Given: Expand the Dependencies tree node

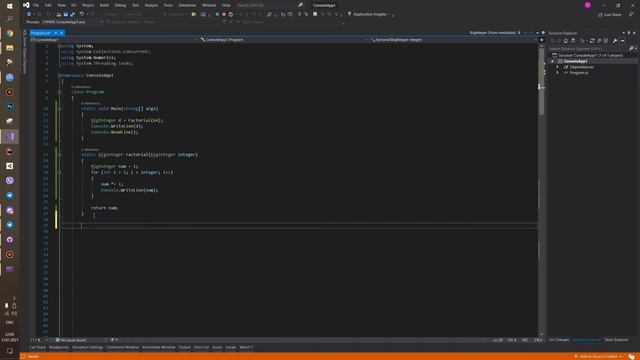Looking at the screenshot, I should click(558, 67).
